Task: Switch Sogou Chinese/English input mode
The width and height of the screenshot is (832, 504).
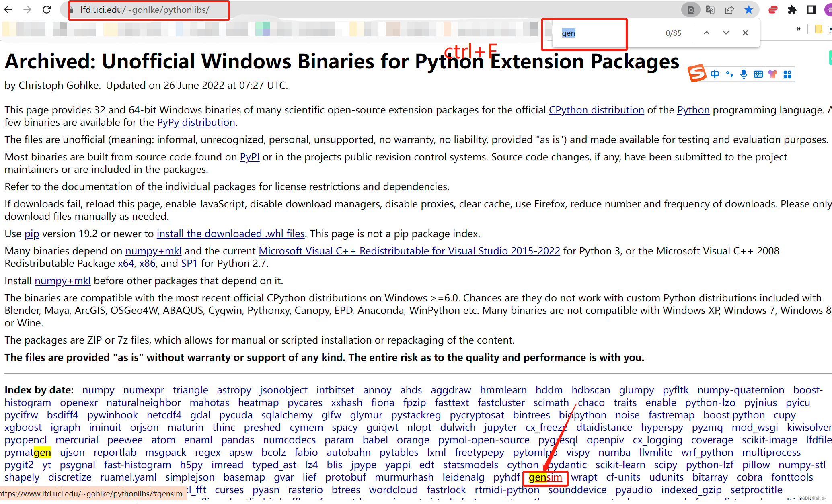Action: click(715, 74)
